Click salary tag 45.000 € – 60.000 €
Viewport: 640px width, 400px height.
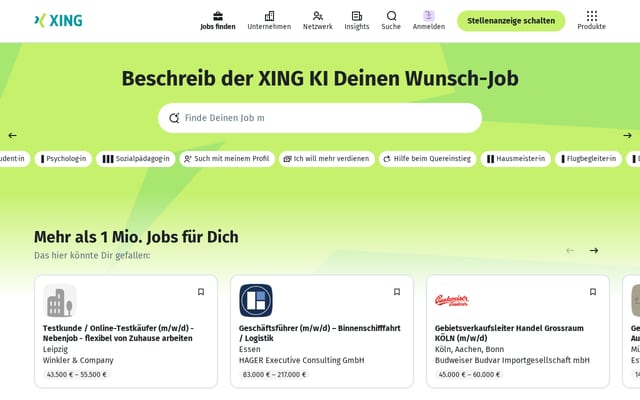coord(469,374)
